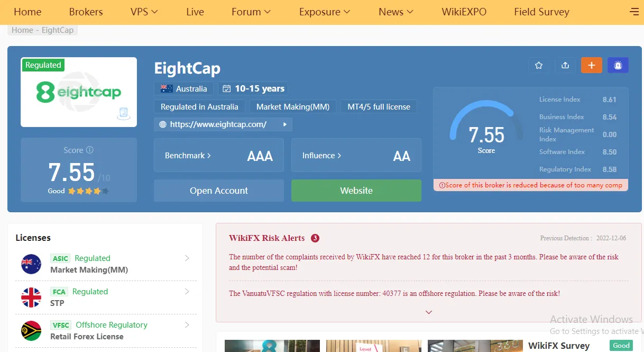Expand the FCA license row chevron
Image resolution: width=644 pixels, height=352 pixels.
click(187, 292)
